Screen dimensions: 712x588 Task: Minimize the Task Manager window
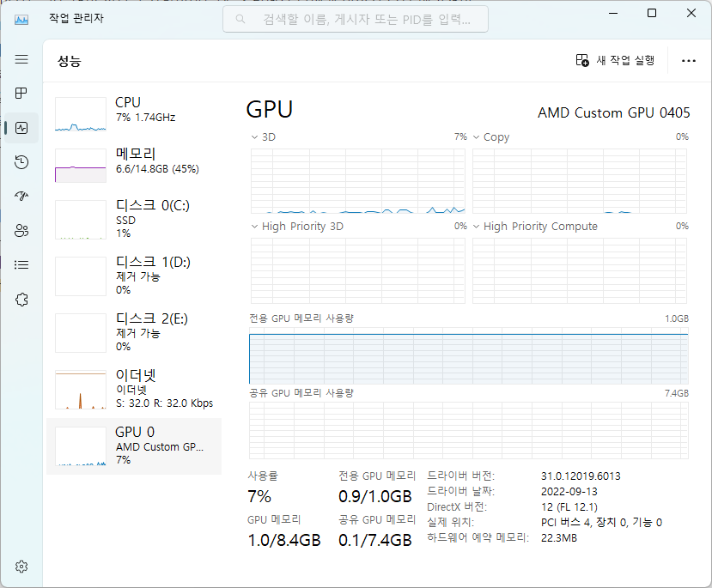coord(613,13)
